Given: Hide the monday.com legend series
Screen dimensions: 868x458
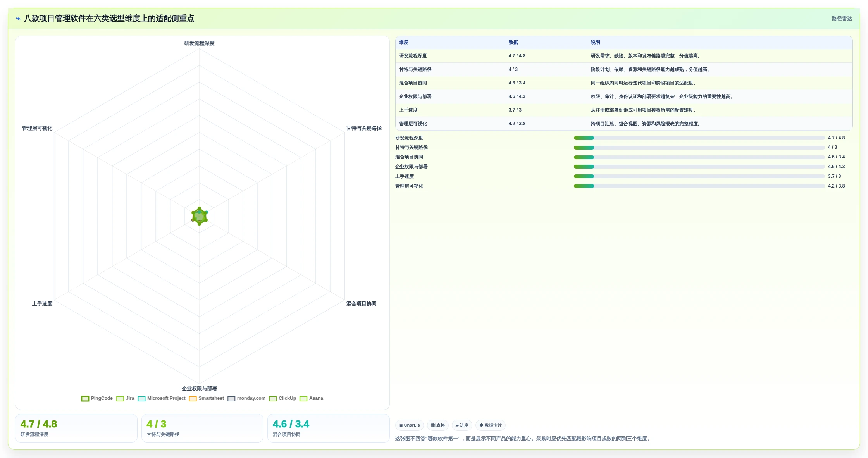Looking at the screenshot, I should click(246, 398).
